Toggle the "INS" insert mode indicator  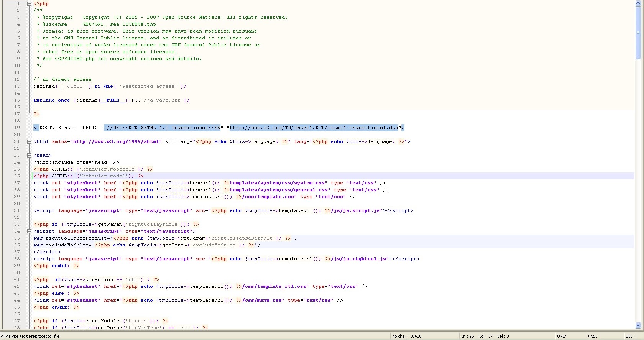coord(629,336)
